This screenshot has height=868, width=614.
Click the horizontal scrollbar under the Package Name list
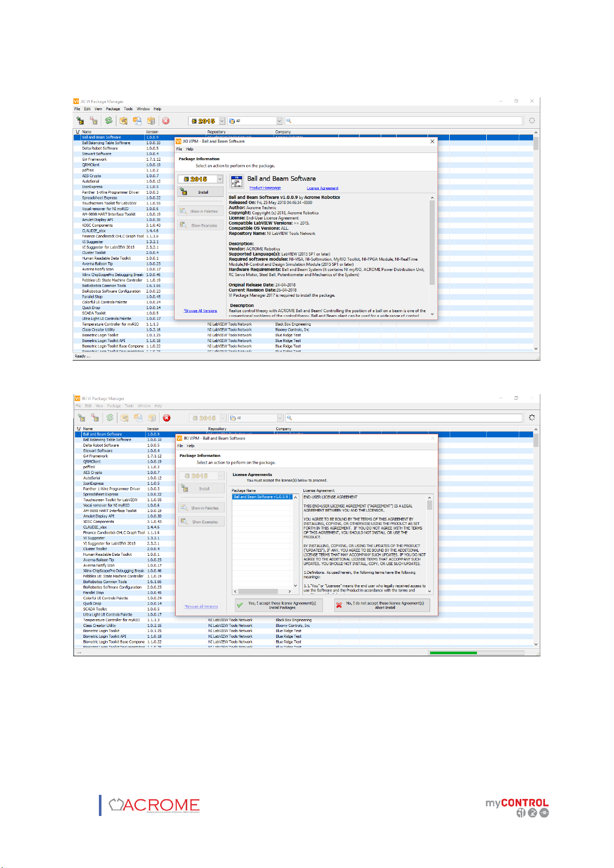click(x=262, y=591)
